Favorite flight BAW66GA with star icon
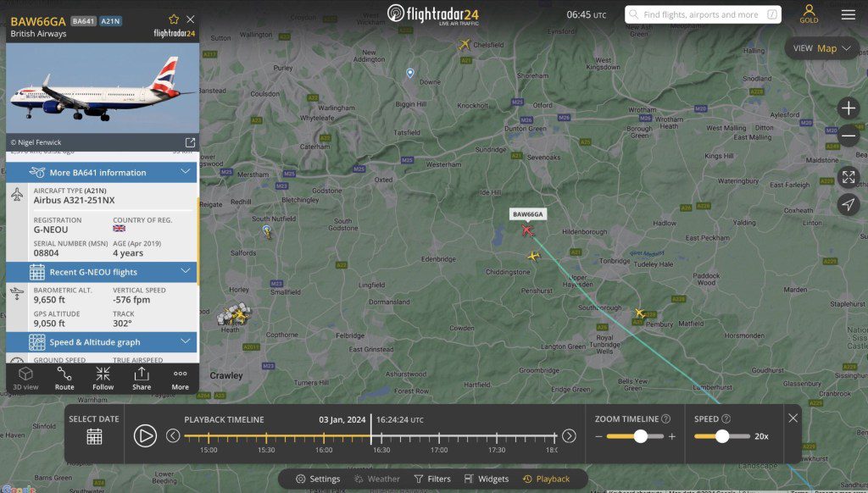This screenshot has height=493, width=868. coord(174,19)
